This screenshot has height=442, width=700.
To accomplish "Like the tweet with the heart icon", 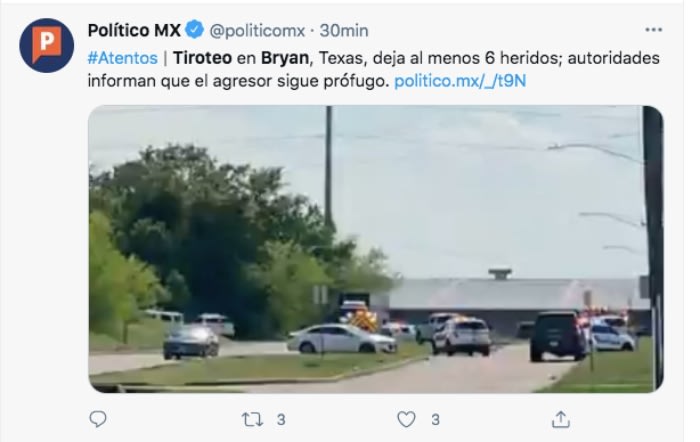I will click(x=406, y=420).
